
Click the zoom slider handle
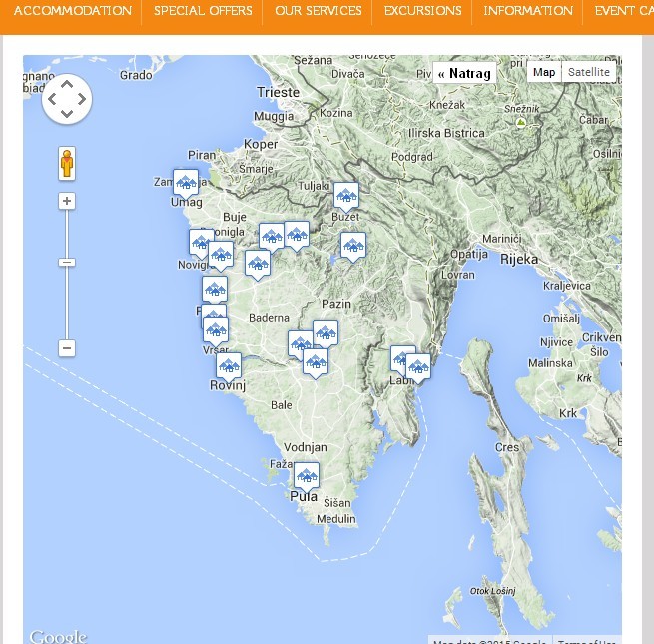67,262
